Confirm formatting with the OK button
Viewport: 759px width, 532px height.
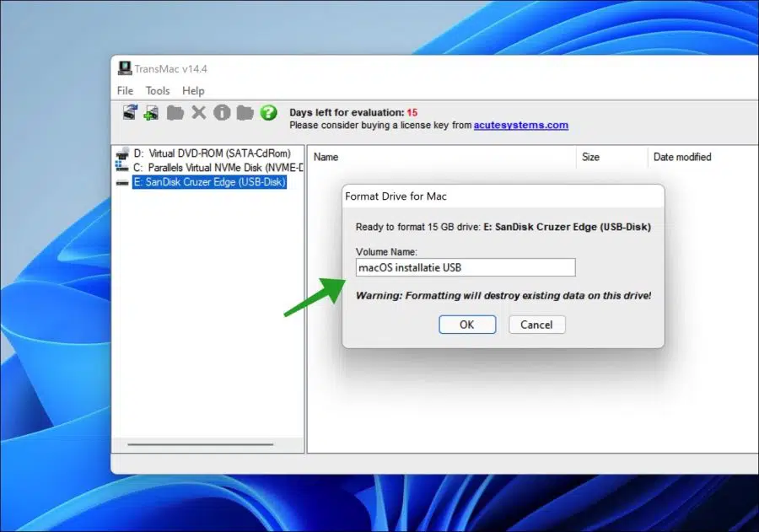(467, 325)
